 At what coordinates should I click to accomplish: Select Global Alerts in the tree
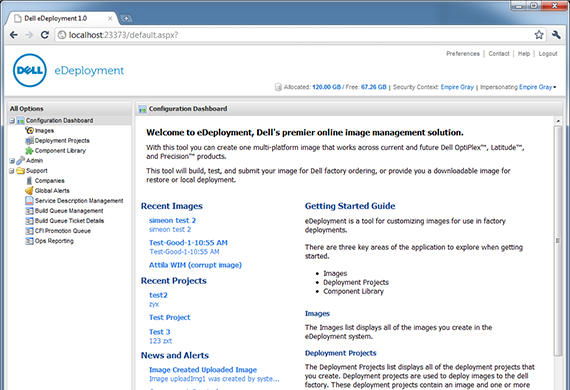52,190
